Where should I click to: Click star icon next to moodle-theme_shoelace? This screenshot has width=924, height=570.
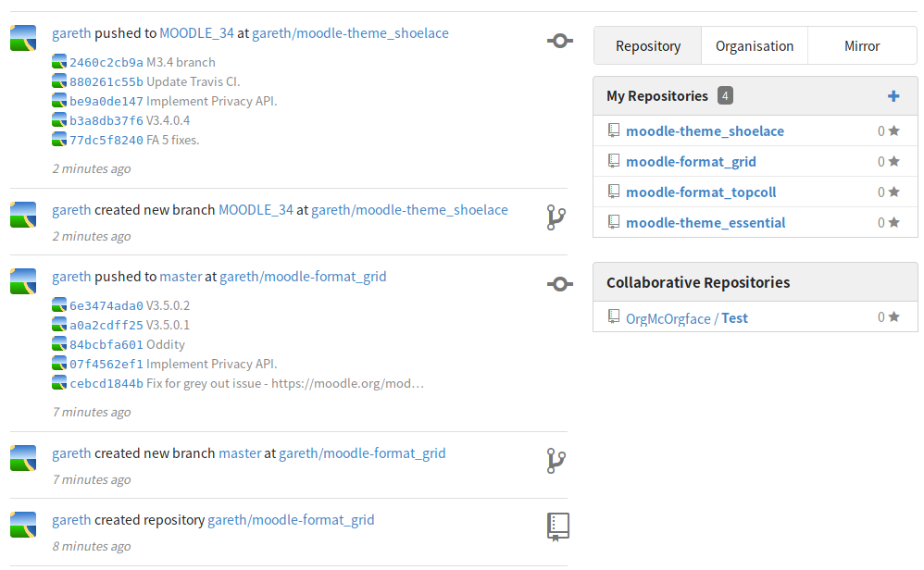click(x=894, y=130)
